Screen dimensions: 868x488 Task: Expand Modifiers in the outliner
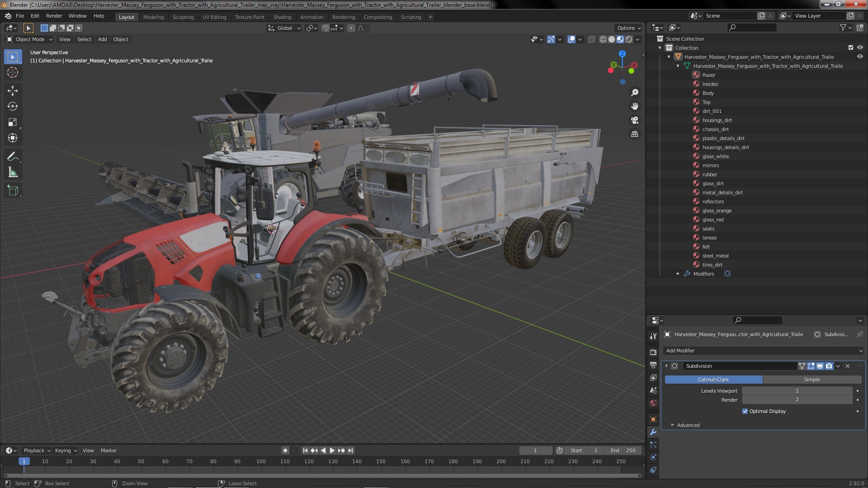(678, 274)
